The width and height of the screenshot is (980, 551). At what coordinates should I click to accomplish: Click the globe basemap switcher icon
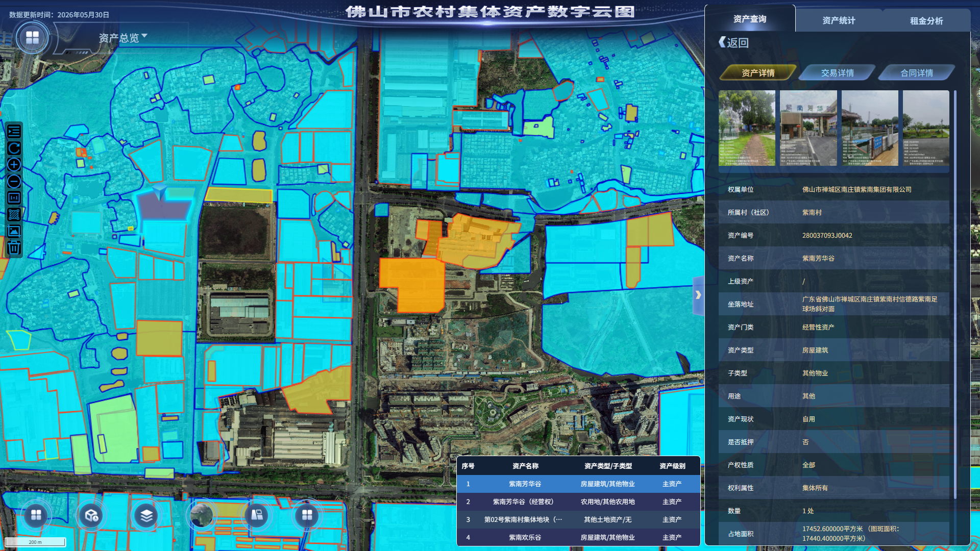click(202, 516)
